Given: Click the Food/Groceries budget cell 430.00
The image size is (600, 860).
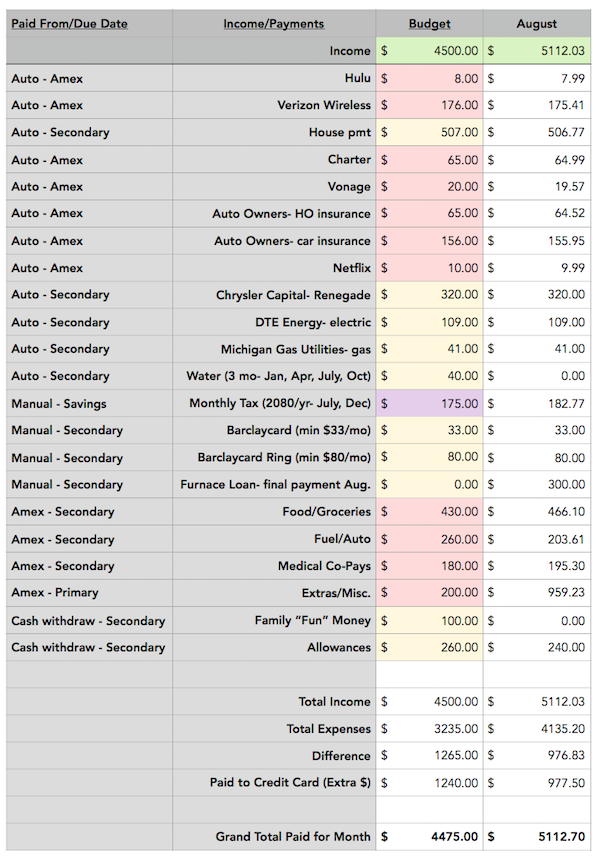Looking at the screenshot, I should pos(429,512).
